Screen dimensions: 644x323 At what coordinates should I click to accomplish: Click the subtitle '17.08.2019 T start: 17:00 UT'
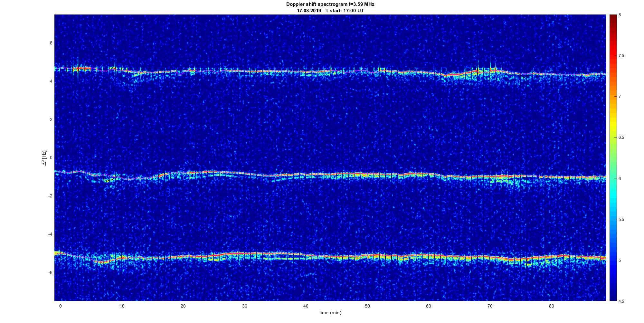tap(330, 11)
